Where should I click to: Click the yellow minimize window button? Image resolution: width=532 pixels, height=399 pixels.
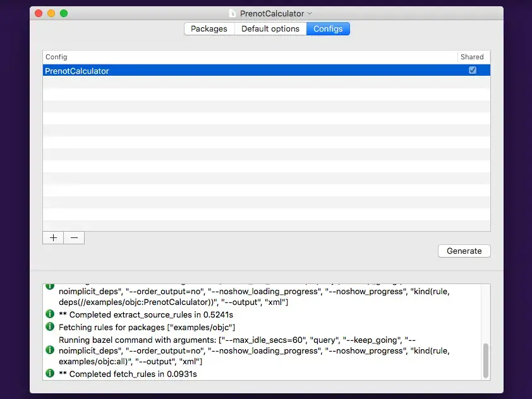tap(51, 13)
